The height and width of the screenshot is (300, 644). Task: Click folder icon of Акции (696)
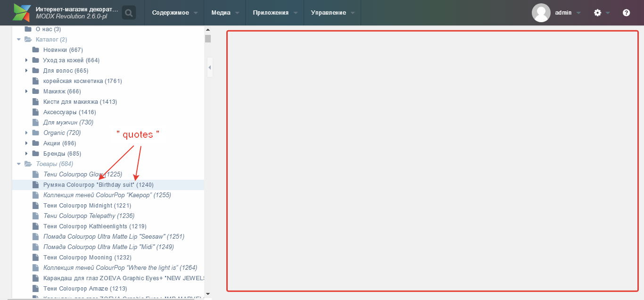35,143
